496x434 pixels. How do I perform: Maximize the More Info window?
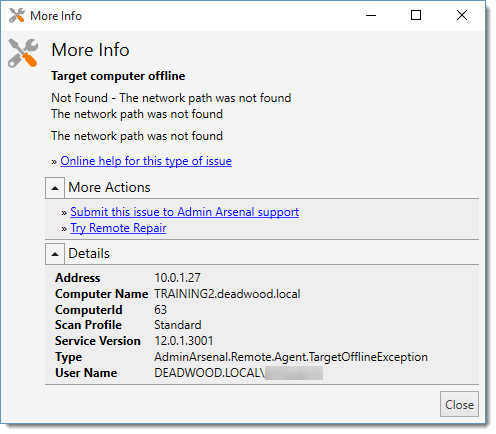pos(416,15)
